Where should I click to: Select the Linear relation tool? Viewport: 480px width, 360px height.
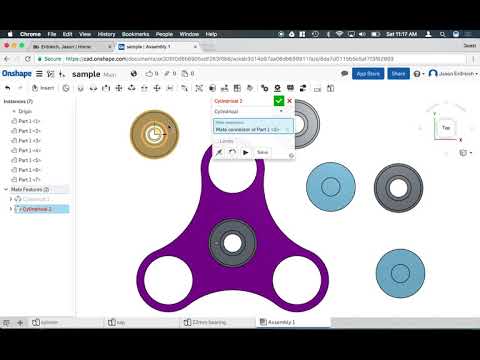(303, 88)
